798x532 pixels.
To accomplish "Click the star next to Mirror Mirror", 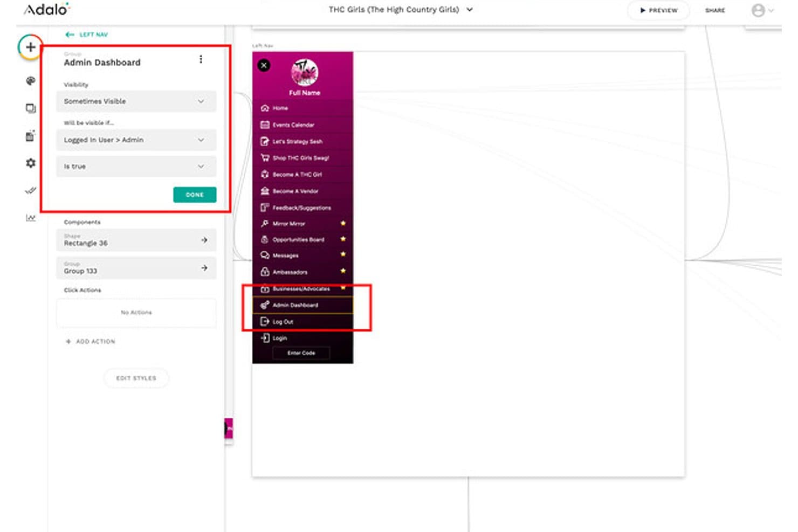I will tap(343, 223).
